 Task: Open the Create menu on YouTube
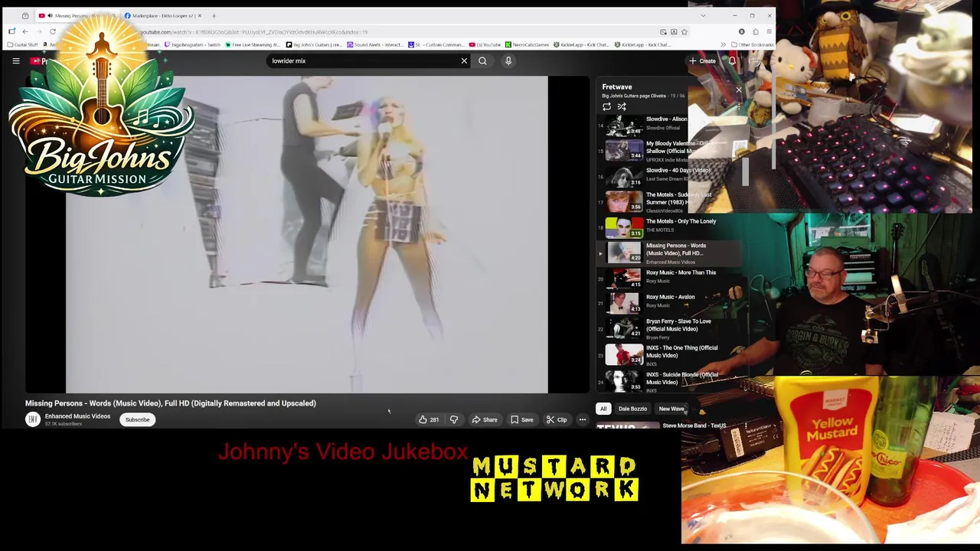(702, 60)
